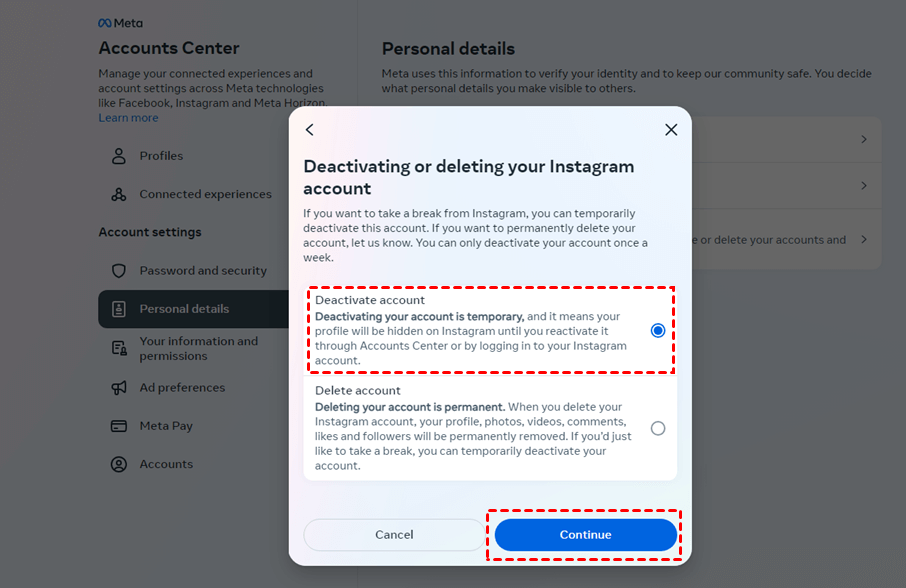
Task: Open the delete your accounts row chevron
Action: [864, 240]
